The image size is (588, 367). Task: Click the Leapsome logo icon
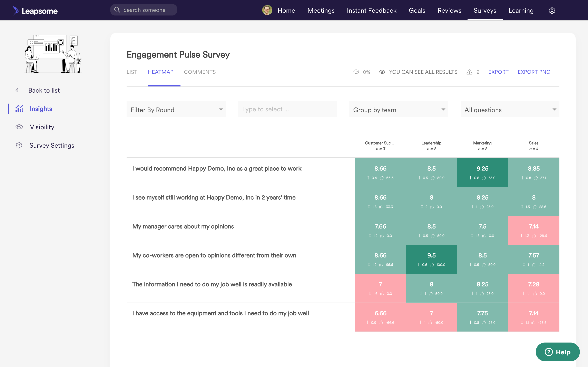point(16,10)
